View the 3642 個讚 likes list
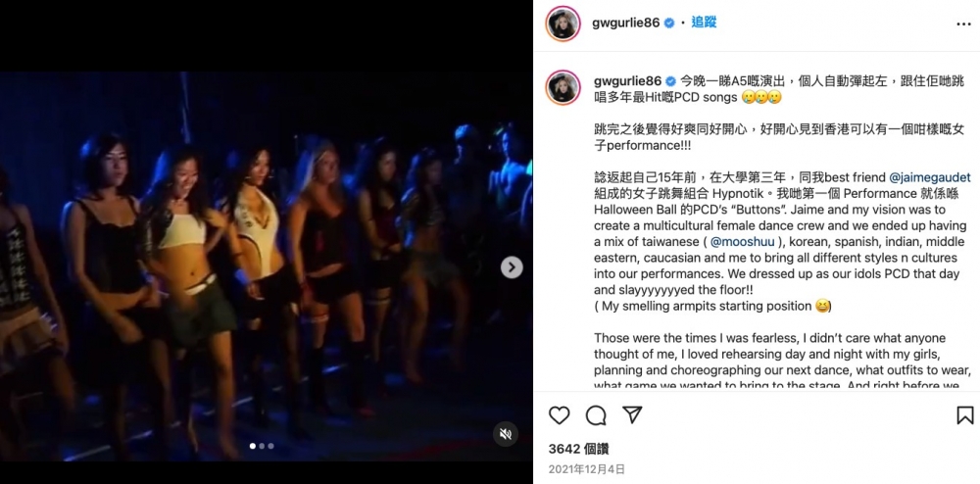The width and height of the screenshot is (980, 484). coord(578,449)
